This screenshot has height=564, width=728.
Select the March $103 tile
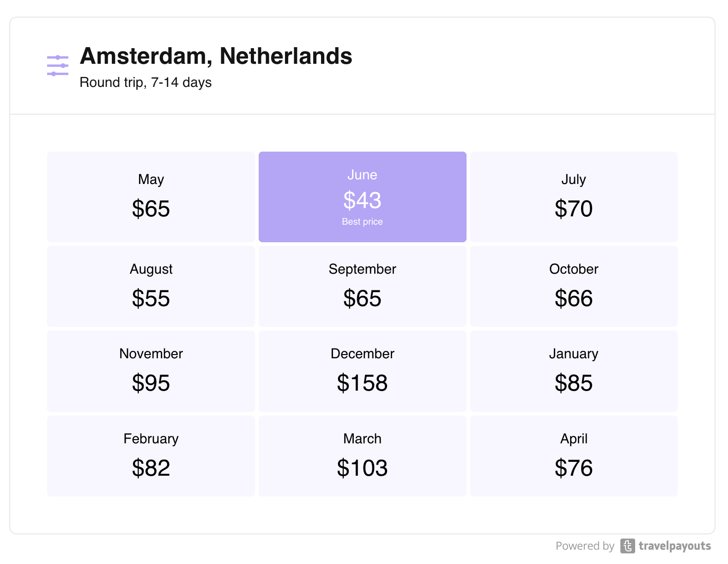coord(362,456)
